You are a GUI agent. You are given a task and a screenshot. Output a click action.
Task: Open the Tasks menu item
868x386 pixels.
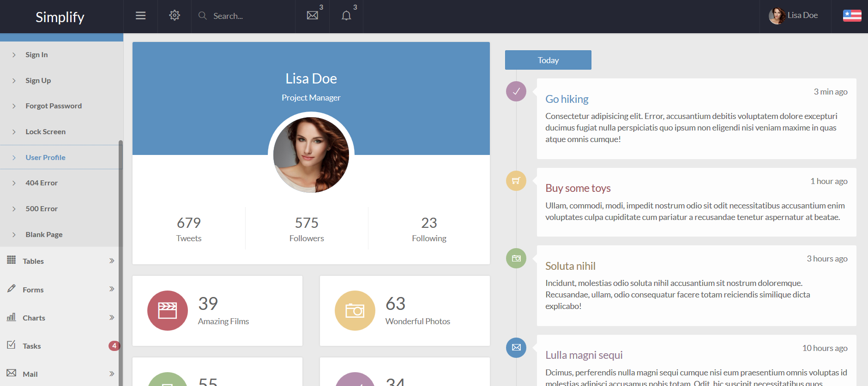pos(32,346)
